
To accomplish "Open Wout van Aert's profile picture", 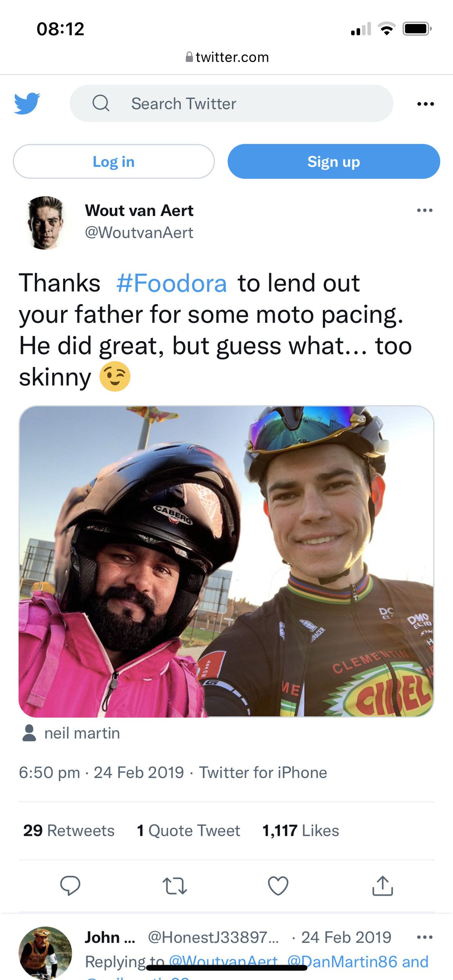I will pyautogui.click(x=45, y=223).
